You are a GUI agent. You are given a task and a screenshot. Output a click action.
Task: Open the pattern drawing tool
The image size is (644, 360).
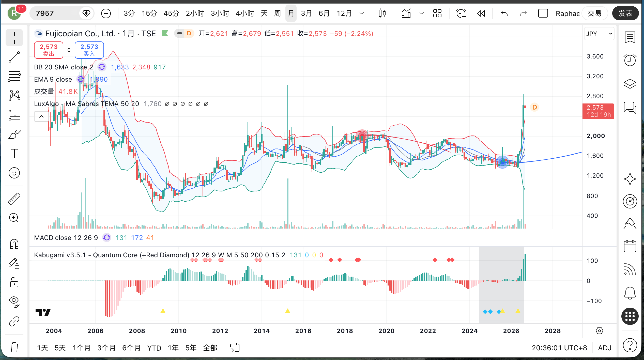[14, 96]
